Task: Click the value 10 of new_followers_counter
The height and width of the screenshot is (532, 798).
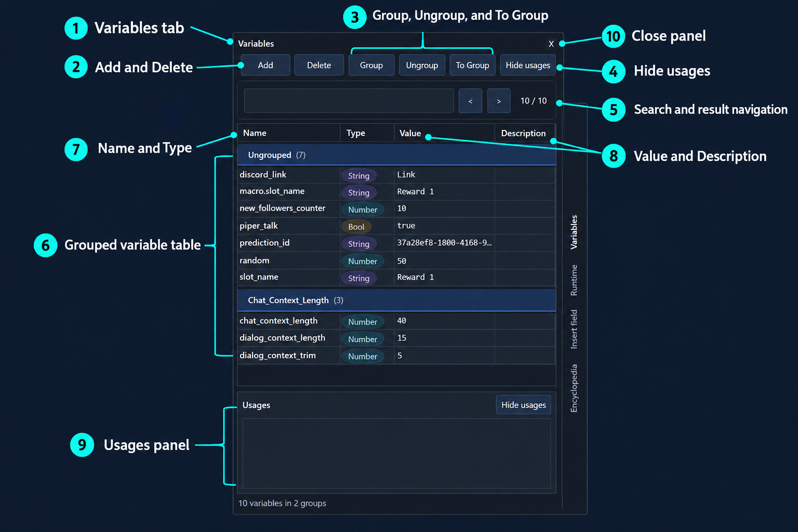Action: pos(402,208)
